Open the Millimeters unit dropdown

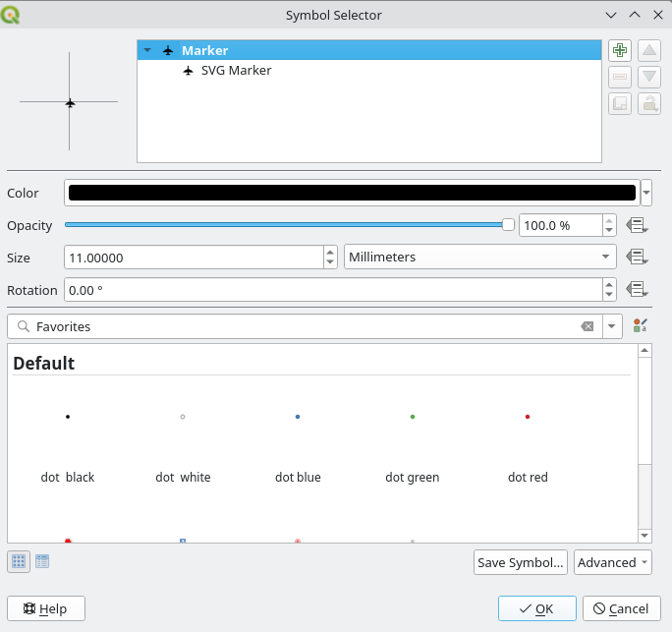coord(479,258)
